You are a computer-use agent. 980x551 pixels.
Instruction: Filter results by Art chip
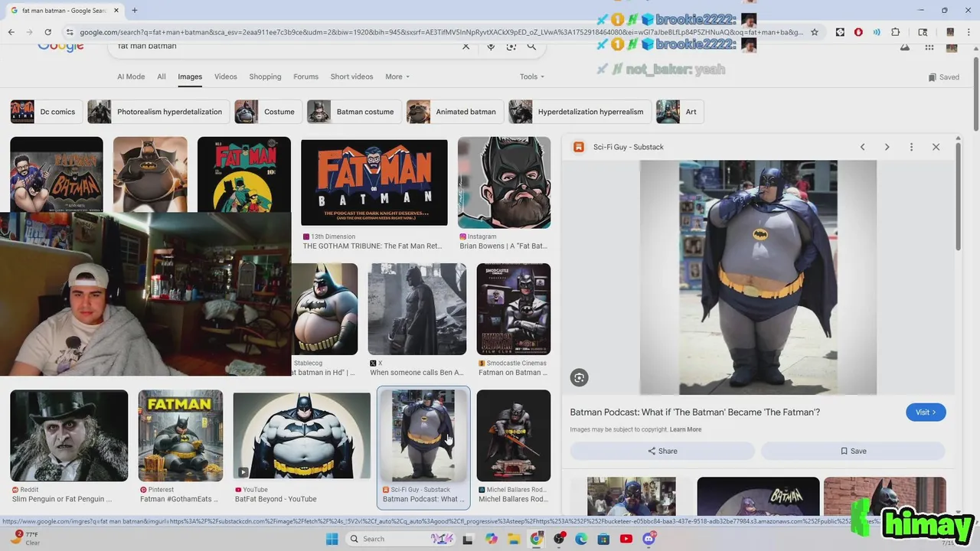point(679,112)
